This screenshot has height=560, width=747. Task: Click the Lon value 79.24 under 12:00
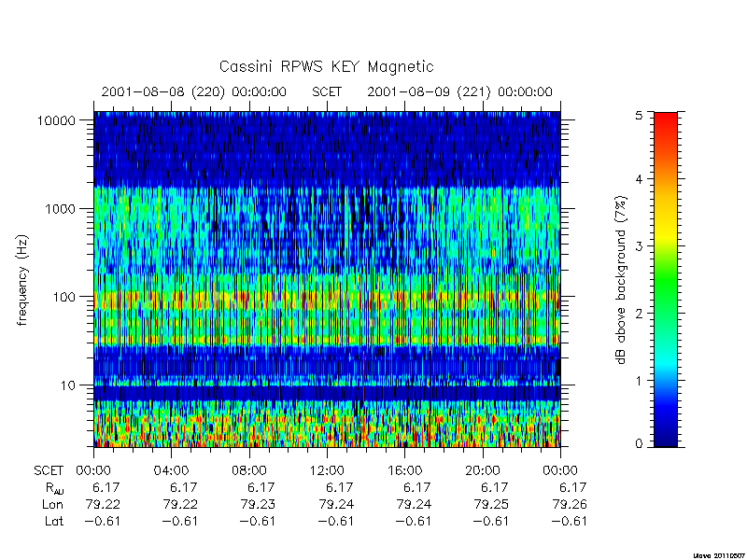336,504
